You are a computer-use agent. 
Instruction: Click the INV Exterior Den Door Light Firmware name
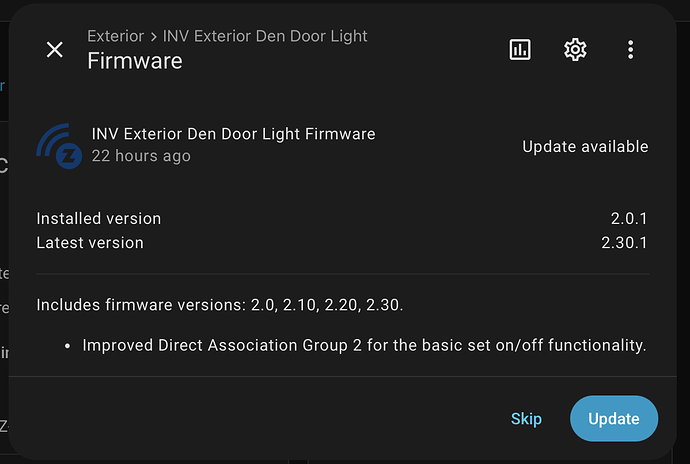pos(233,134)
